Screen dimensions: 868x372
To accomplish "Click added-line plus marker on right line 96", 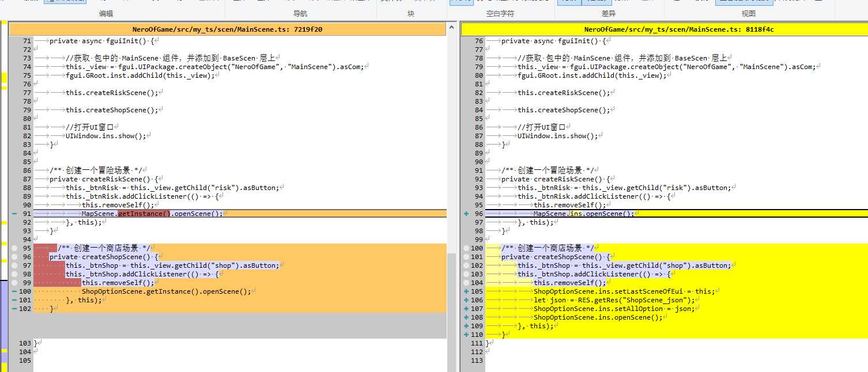I will (x=466, y=214).
